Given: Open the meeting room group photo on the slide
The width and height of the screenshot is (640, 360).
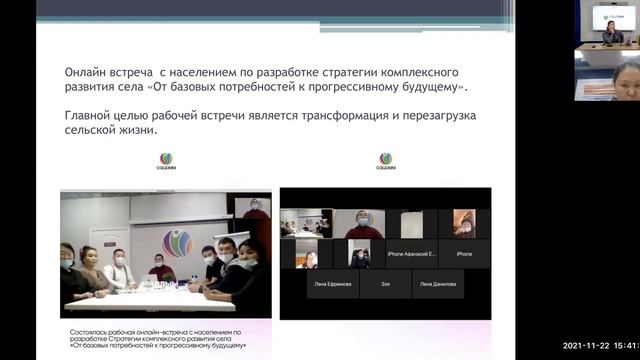Looking at the screenshot, I should [166, 255].
